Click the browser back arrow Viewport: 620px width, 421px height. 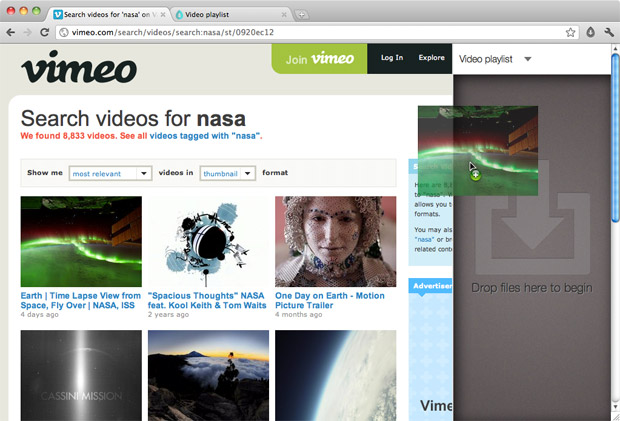tap(11, 32)
